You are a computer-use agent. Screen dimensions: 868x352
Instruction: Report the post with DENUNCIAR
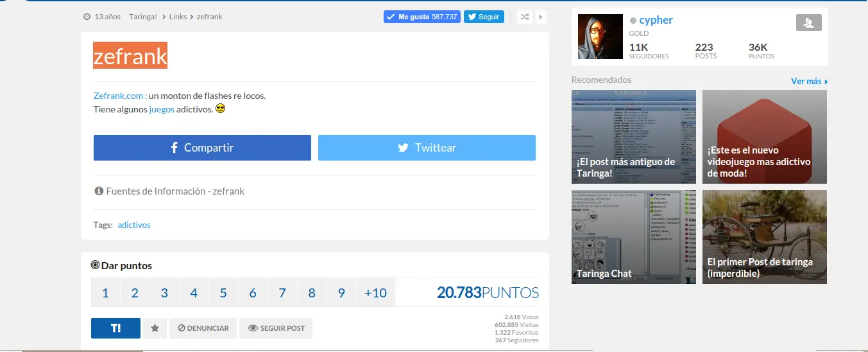point(203,328)
